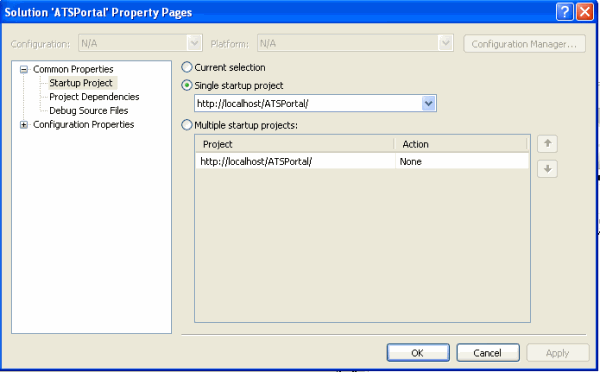Confirm changes with the OK button
This screenshot has width=600, height=372.
point(418,352)
